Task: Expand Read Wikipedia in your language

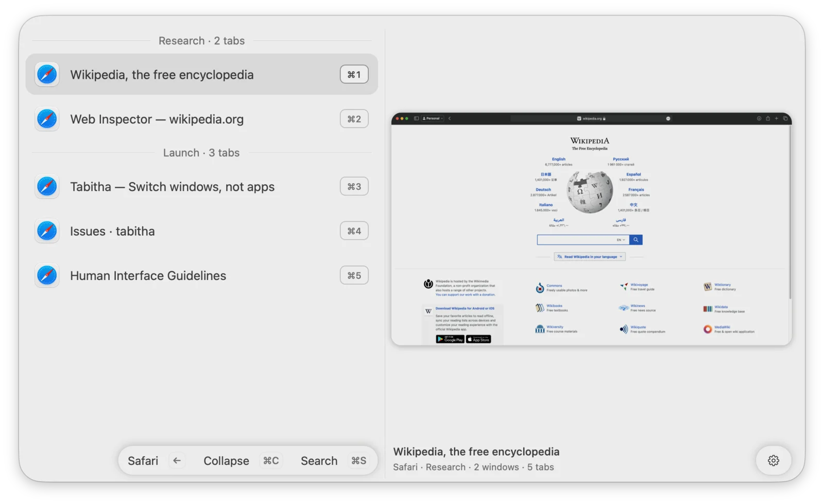Action: 590,256
